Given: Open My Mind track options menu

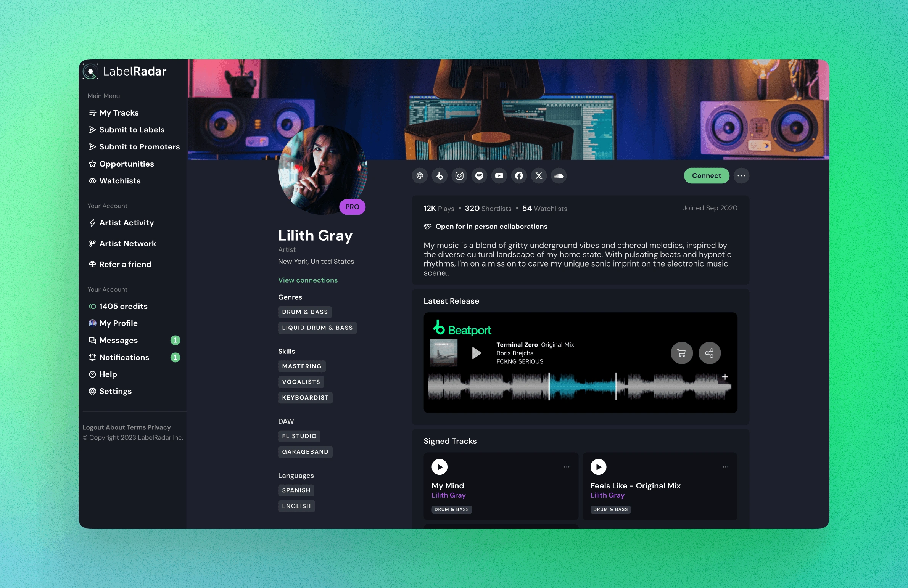Looking at the screenshot, I should pyautogui.click(x=567, y=467).
